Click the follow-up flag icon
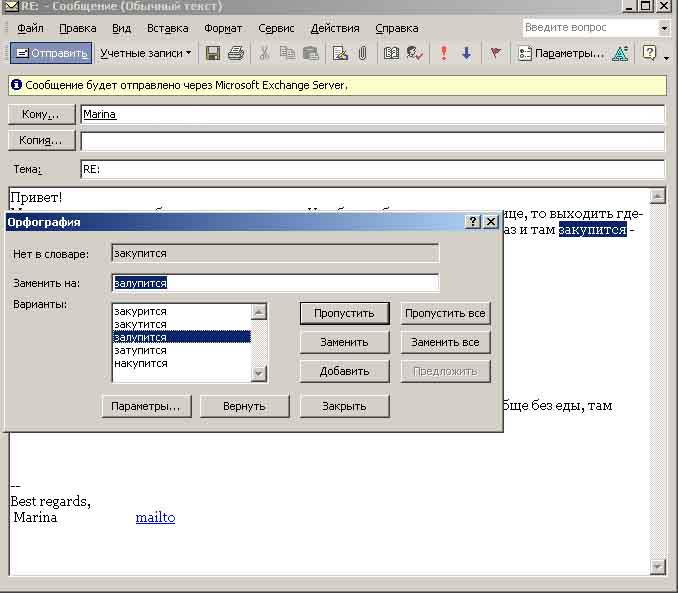 (x=495, y=53)
